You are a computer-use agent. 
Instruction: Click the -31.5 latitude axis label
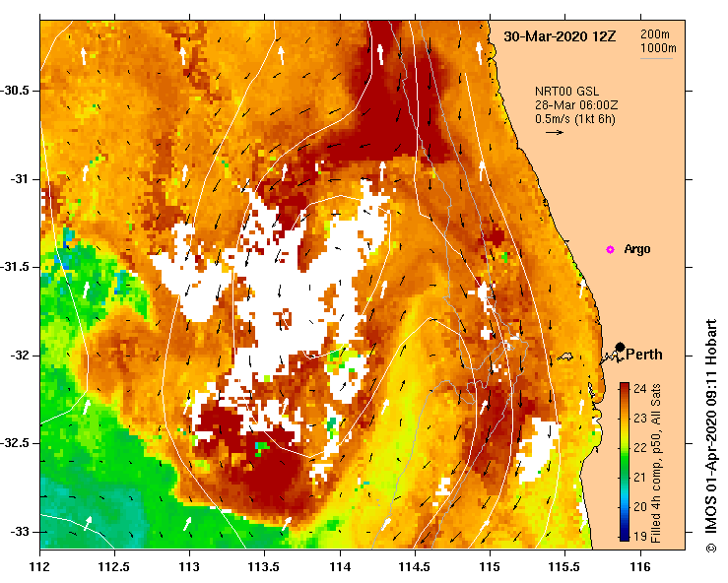click(16, 267)
